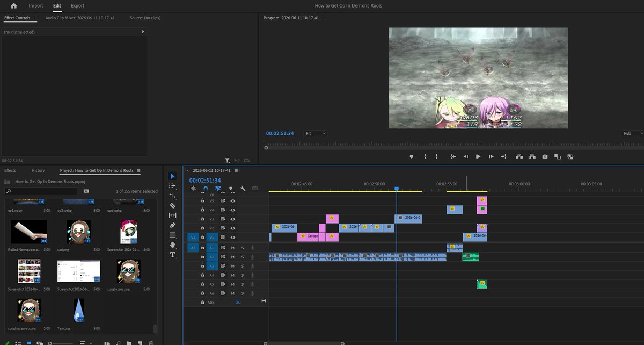
Task: Click the source patch V1 button
Action: pyautogui.click(x=193, y=237)
